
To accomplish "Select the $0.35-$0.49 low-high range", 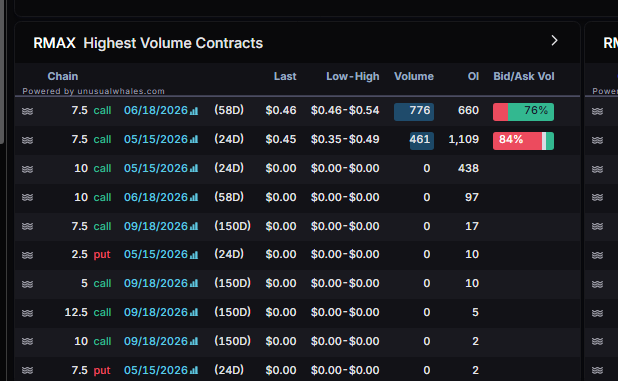I will [x=345, y=139].
